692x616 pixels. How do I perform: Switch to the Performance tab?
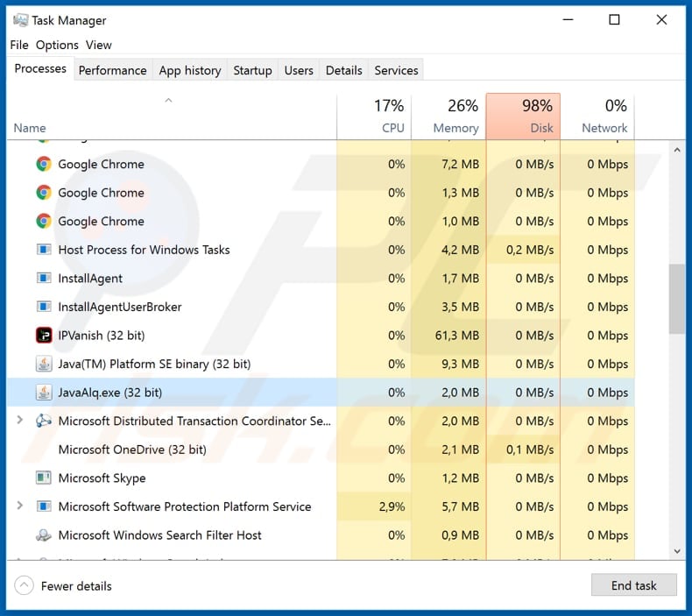pyautogui.click(x=112, y=71)
